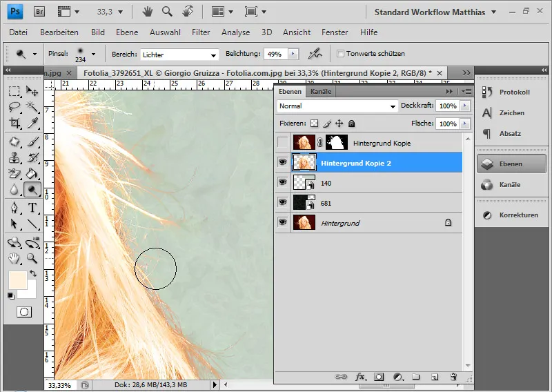Toggle lock all
The width and height of the screenshot is (552, 392).
point(351,124)
